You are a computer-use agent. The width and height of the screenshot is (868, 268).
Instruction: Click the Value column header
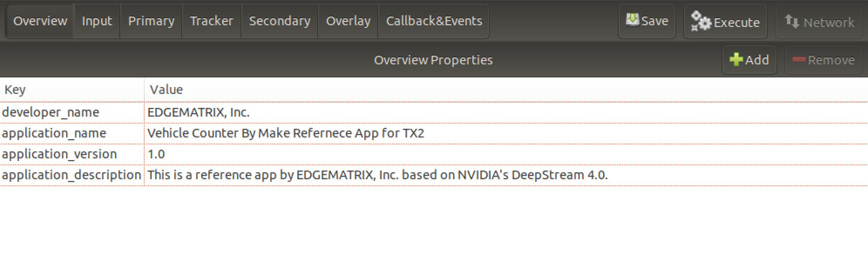pos(506,90)
